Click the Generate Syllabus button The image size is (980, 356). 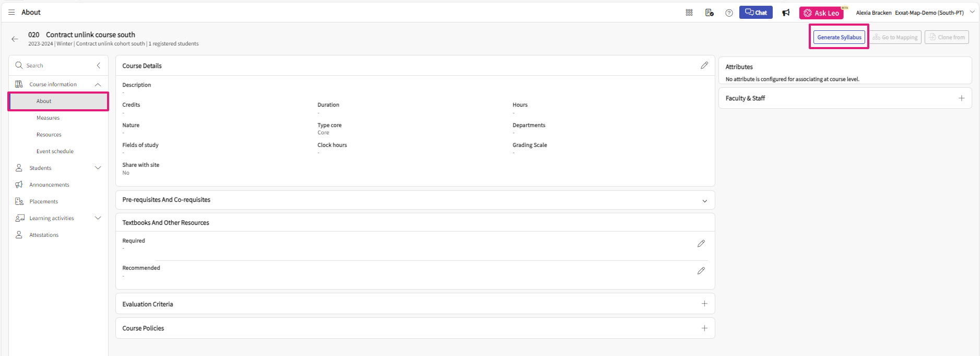[839, 37]
